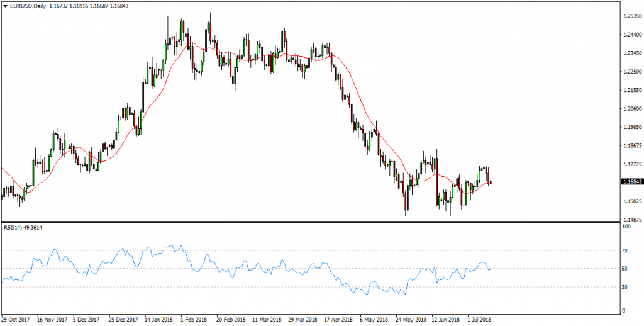
Task: Click the low value 1.16687 in header
Action: pos(99,6)
